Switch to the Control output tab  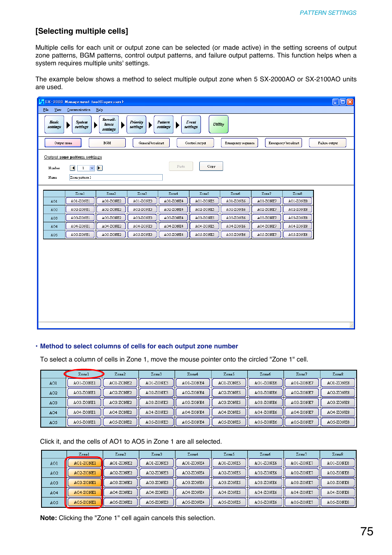coord(196,143)
